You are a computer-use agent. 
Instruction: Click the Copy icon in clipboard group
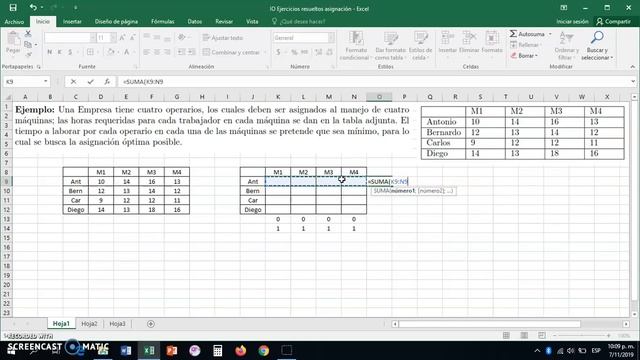28,44
